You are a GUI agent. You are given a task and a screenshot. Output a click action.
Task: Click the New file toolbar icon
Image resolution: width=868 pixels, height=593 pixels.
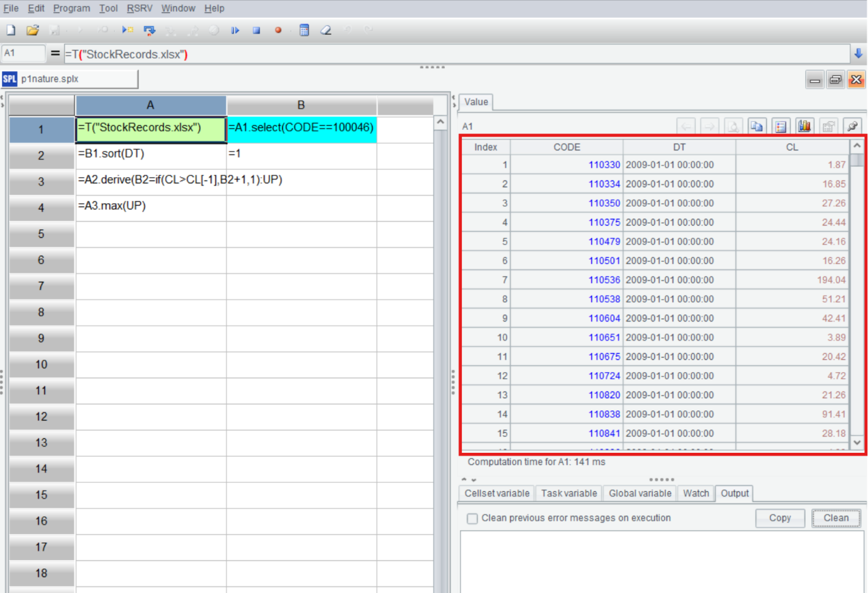pyautogui.click(x=11, y=30)
